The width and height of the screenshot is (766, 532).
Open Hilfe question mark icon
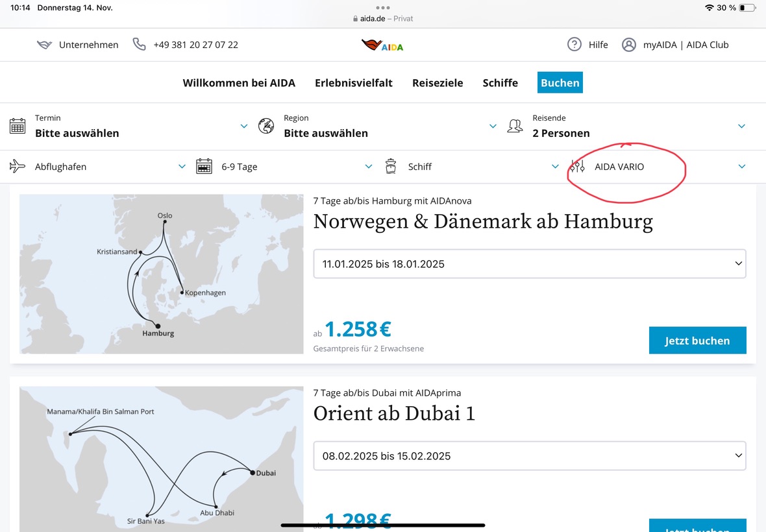[x=574, y=44]
